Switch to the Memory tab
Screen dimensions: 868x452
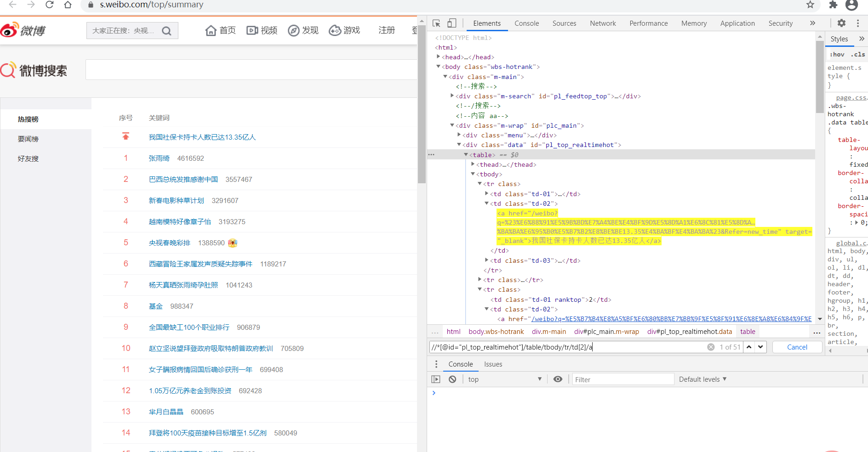click(x=694, y=23)
